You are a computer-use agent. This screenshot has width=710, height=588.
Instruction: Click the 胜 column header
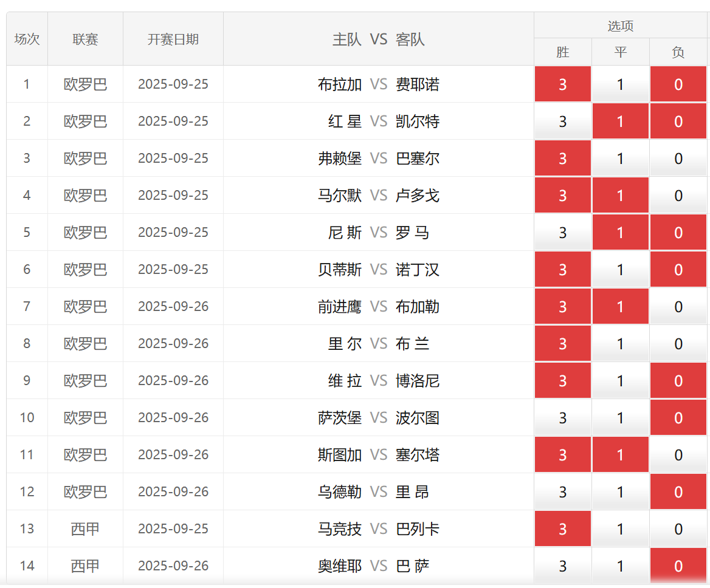[x=562, y=52]
